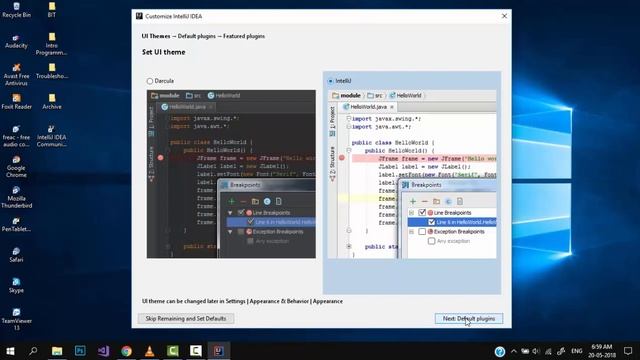Open Skype desktop shortcut
Viewport: 640px width, 360px height.
coord(16,286)
